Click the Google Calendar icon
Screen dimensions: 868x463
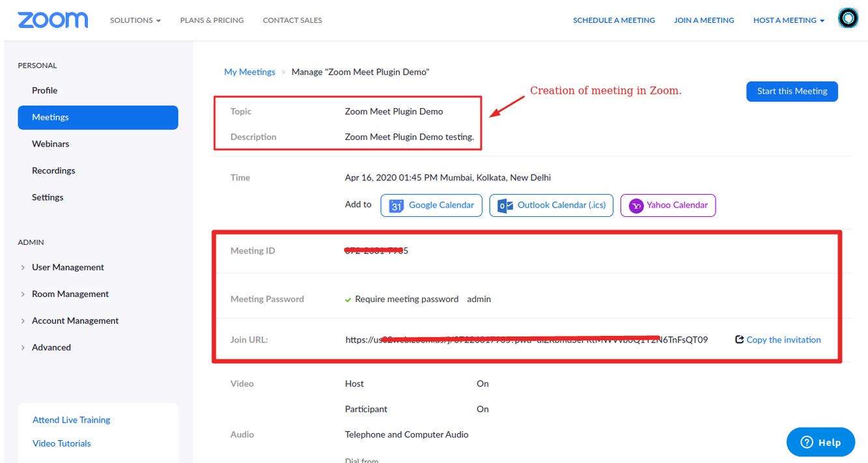pos(397,206)
